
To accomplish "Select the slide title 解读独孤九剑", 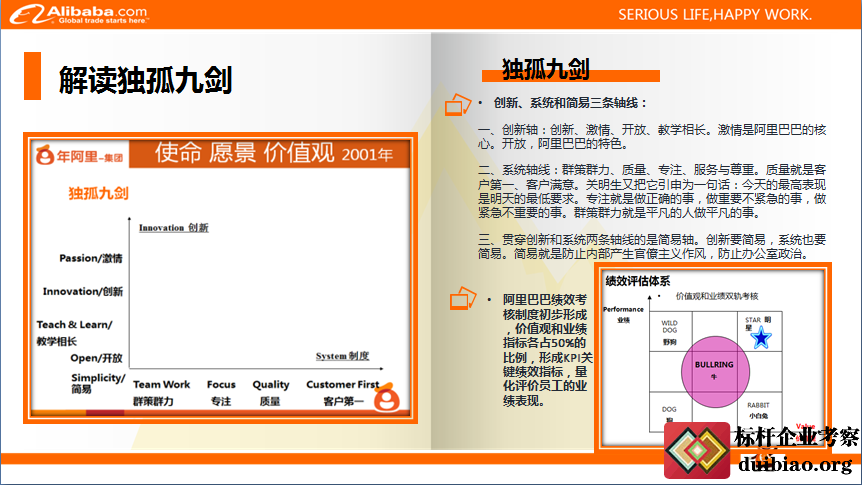I will [x=146, y=80].
